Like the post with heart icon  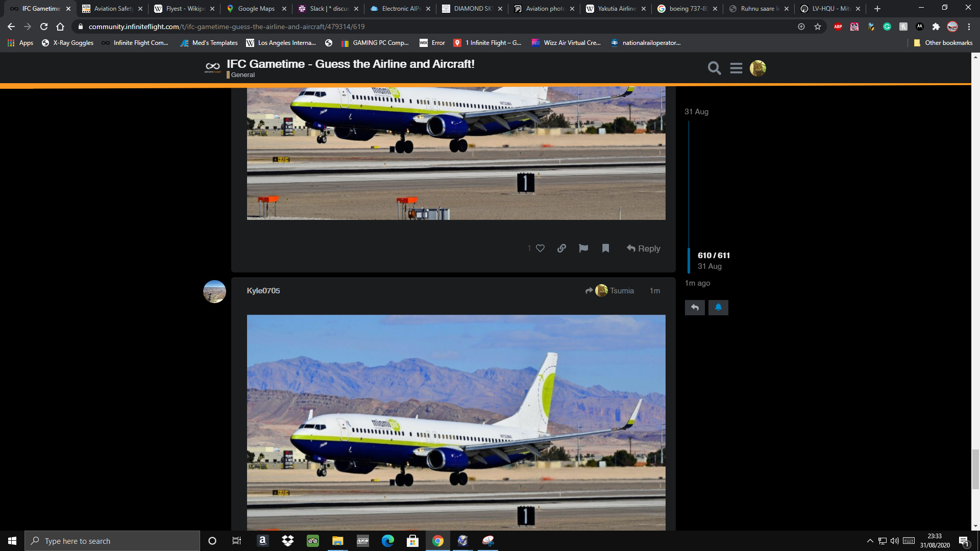tap(540, 248)
